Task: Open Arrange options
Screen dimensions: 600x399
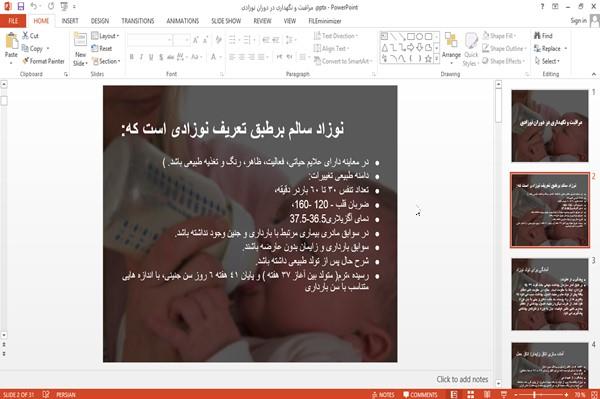Action: pos(451,48)
